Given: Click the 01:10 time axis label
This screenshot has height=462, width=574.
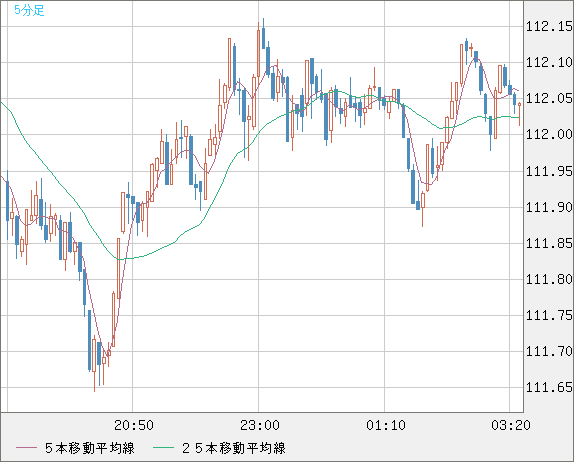Looking at the screenshot, I should click(386, 425).
